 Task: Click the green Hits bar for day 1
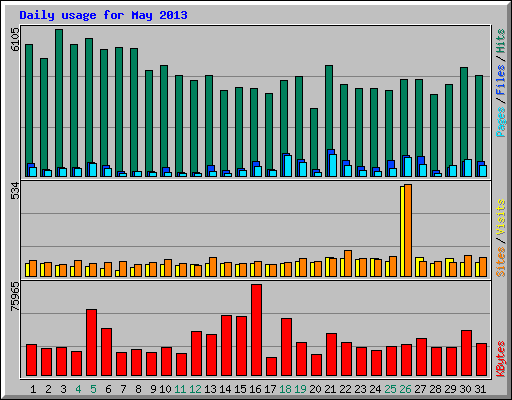(29, 104)
